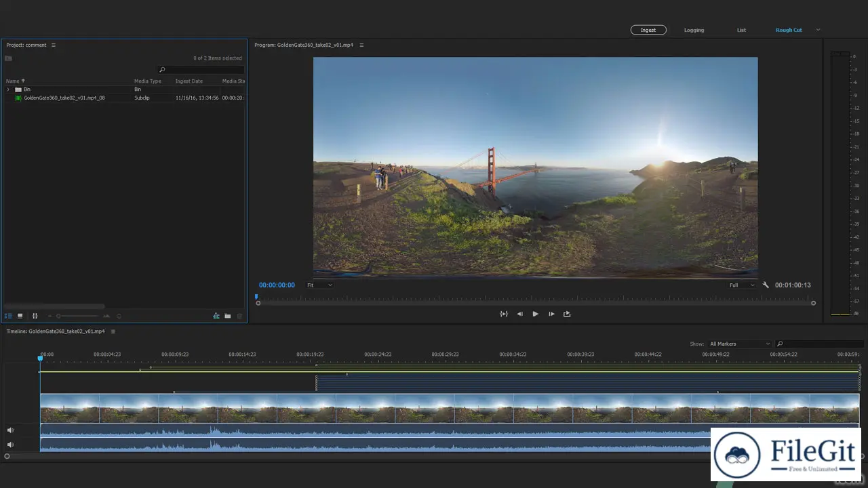
Task: Focus the timeline marker search field
Action: coord(821,344)
